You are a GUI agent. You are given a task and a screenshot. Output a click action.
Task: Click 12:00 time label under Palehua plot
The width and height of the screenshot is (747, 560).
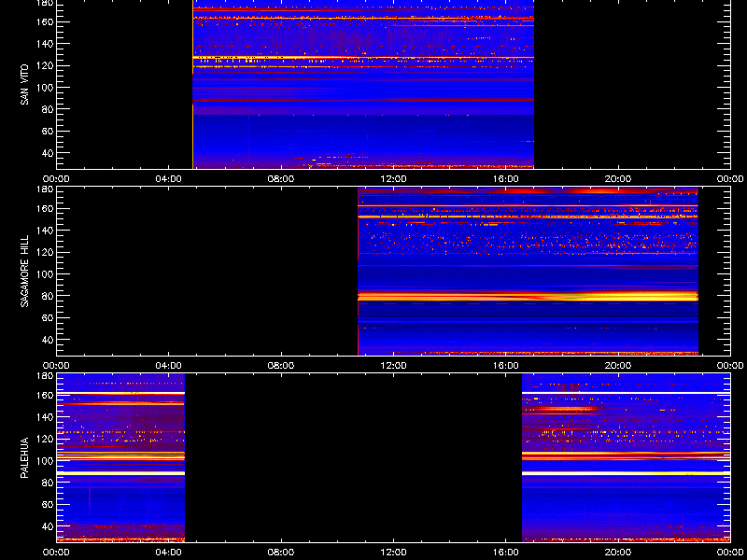tap(393, 553)
